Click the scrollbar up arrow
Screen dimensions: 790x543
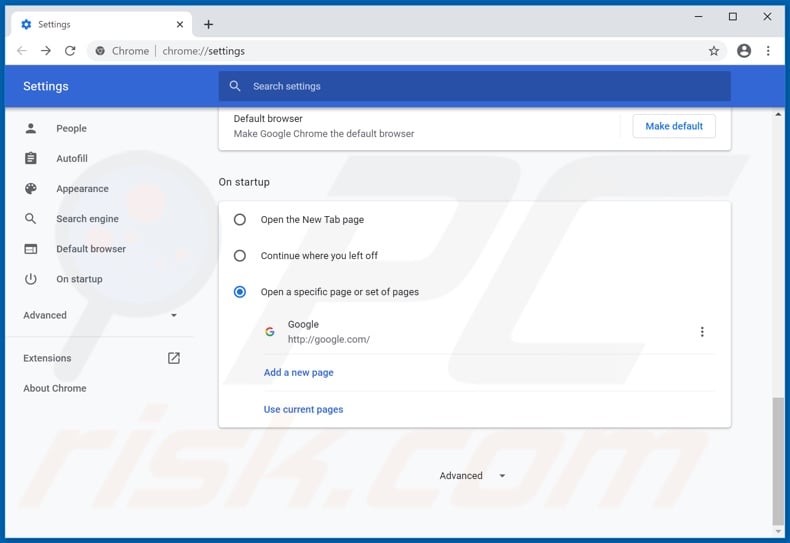(778, 115)
